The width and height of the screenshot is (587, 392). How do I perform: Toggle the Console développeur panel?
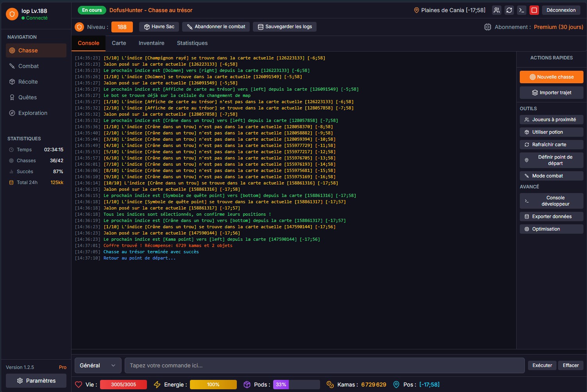pos(551,200)
